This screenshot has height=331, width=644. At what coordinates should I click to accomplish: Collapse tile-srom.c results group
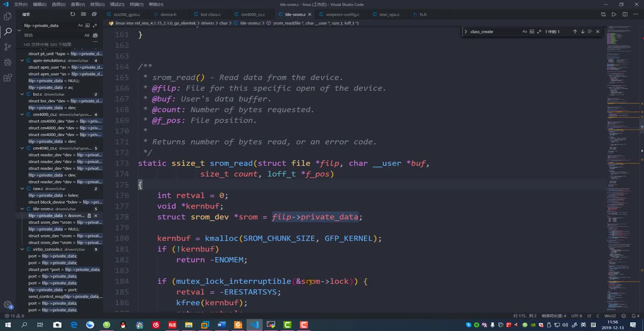[x=22, y=209]
